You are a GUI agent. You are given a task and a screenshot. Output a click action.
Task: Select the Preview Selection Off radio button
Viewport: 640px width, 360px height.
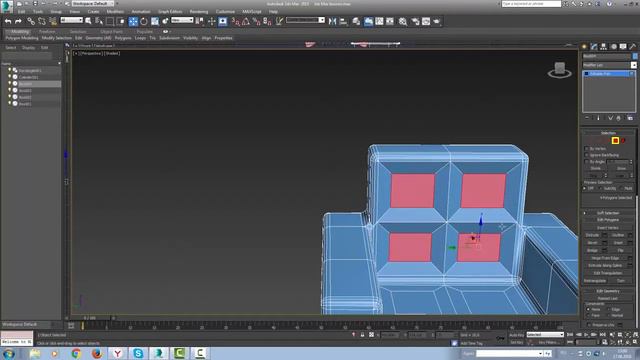tap(585, 188)
